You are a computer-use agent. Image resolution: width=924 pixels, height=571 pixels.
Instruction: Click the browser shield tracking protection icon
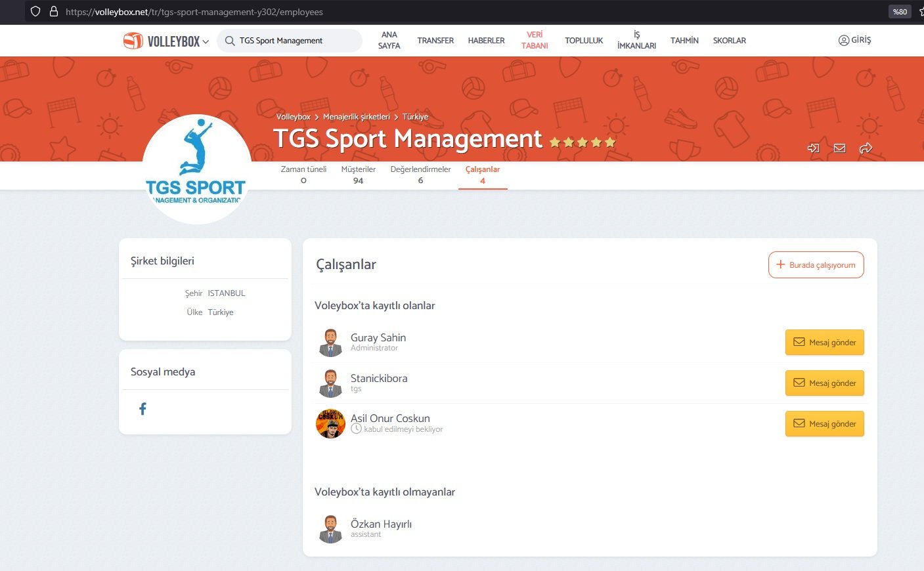click(x=35, y=11)
